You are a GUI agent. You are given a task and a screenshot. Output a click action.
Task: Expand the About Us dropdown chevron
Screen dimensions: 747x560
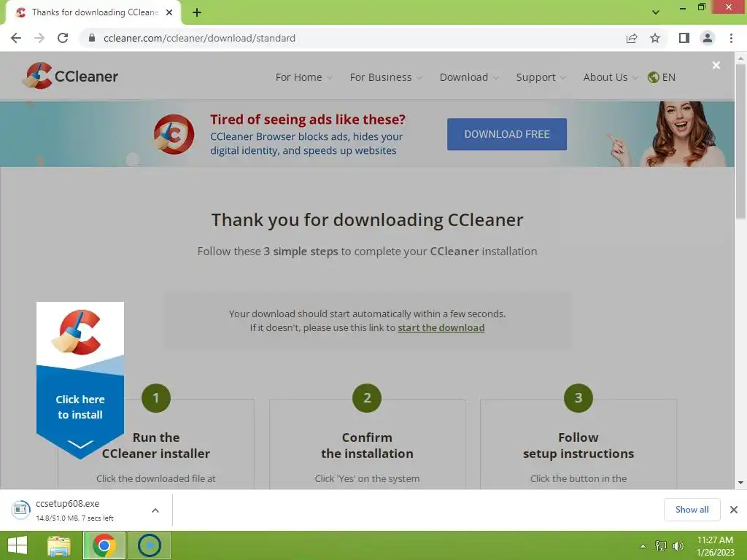(x=635, y=78)
